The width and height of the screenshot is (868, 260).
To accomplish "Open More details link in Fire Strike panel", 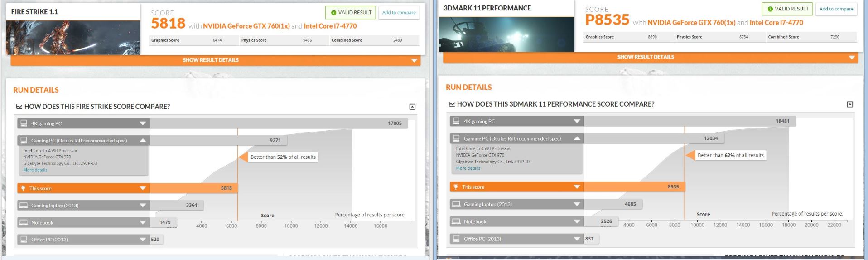I will click(x=35, y=170).
